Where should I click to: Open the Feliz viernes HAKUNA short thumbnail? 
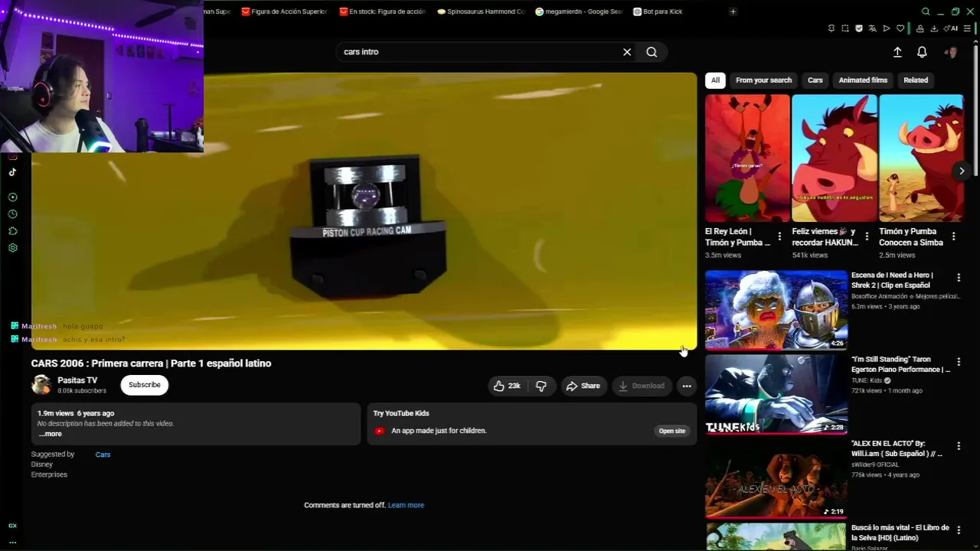[835, 158]
